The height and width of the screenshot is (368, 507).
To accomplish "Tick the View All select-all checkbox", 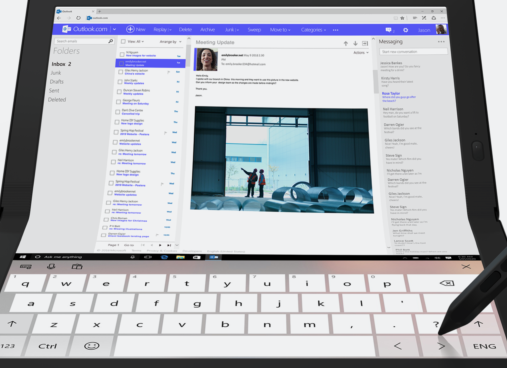I will point(123,42).
